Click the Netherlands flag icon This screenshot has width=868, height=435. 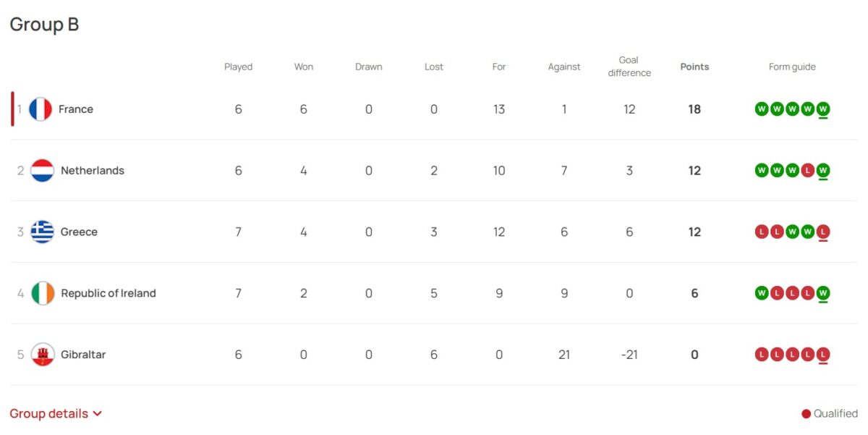(x=43, y=171)
